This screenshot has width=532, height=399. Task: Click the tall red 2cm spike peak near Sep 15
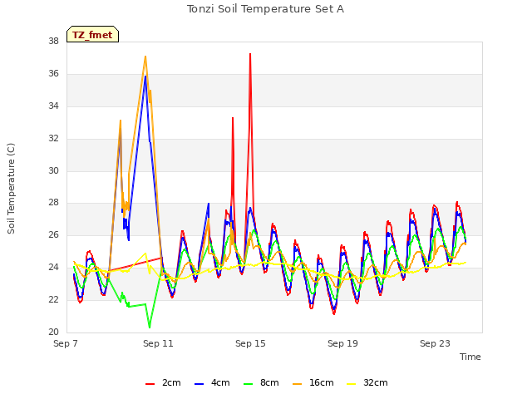pyautogui.click(x=250, y=54)
